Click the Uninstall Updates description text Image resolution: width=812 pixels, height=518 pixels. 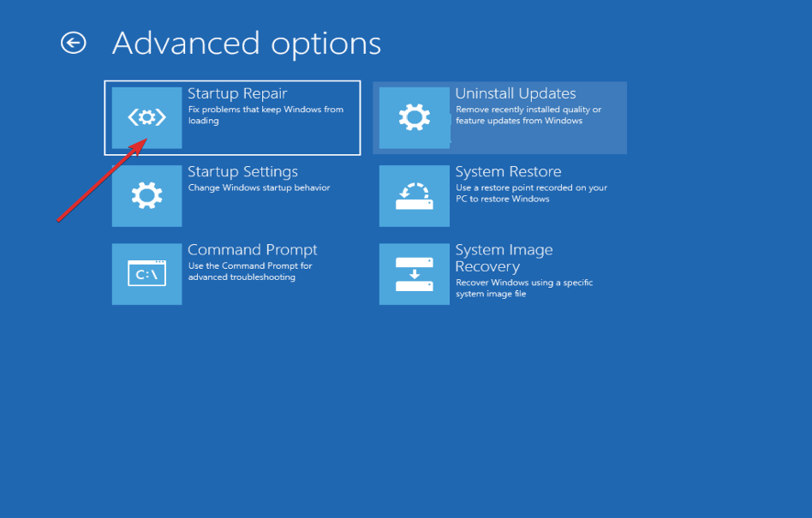click(529, 114)
